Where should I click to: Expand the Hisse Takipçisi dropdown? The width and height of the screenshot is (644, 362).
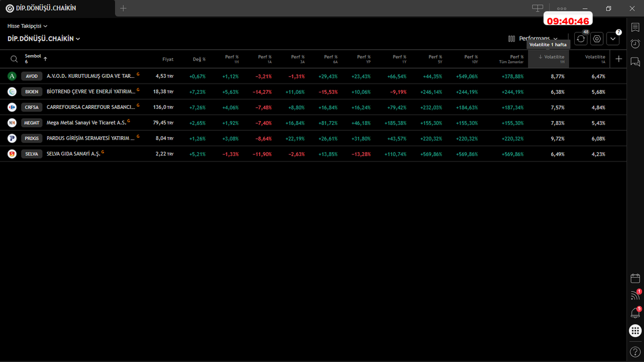(27, 26)
